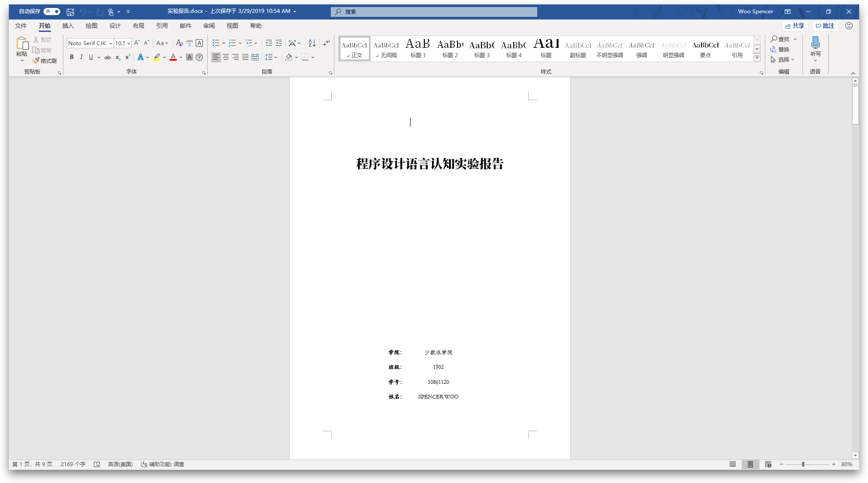Toggle center text alignment
The width and height of the screenshot is (868, 483).
point(226,57)
